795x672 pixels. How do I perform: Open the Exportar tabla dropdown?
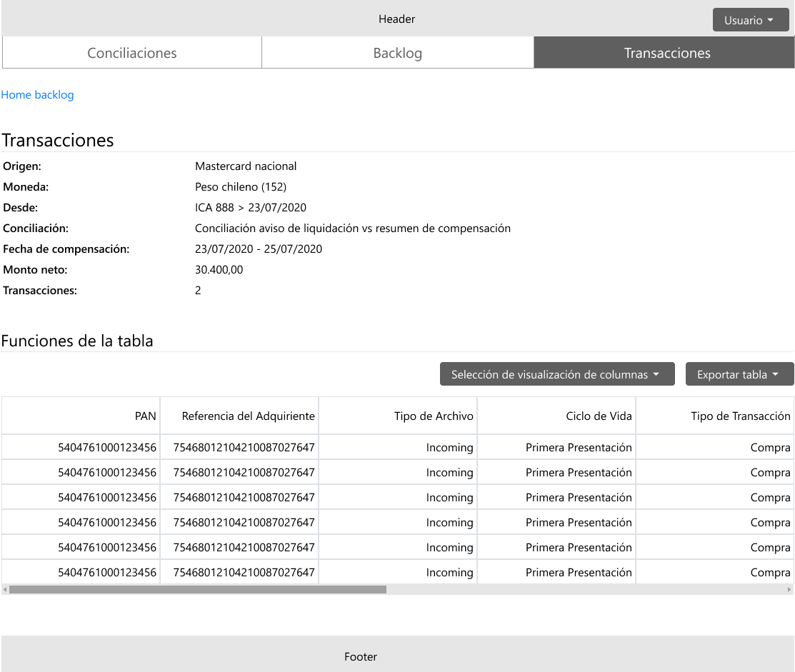click(739, 374)
